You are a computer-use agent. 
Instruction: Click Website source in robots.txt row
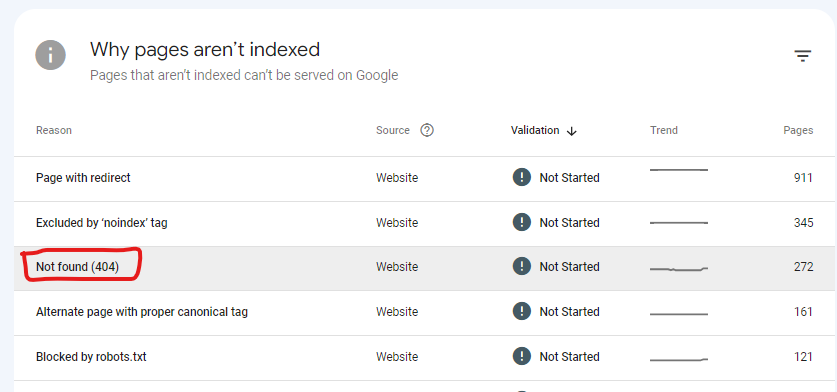397,357
